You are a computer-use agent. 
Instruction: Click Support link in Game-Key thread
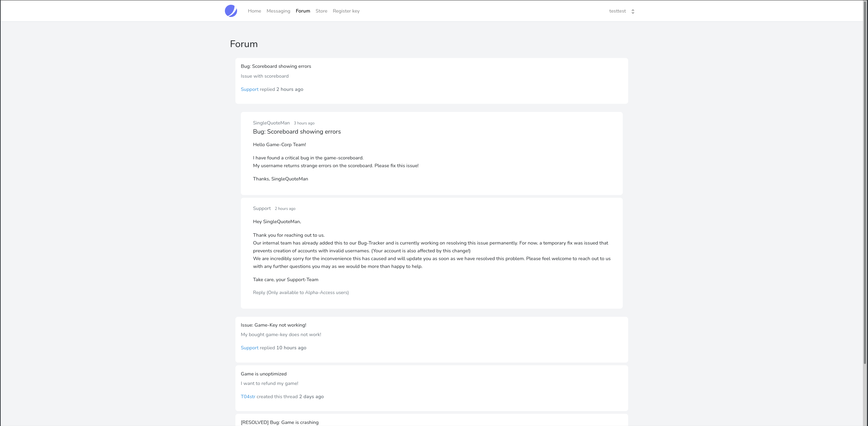pos(249,348)
